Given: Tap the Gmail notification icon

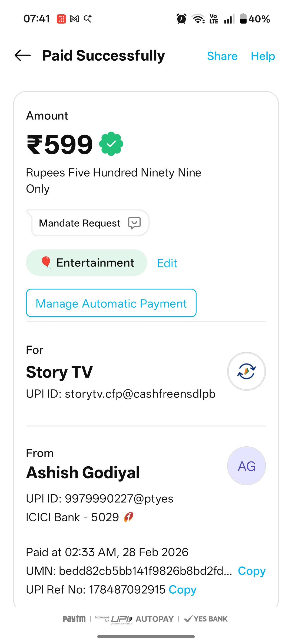Looking at the screenshot, I should (74, 19).
